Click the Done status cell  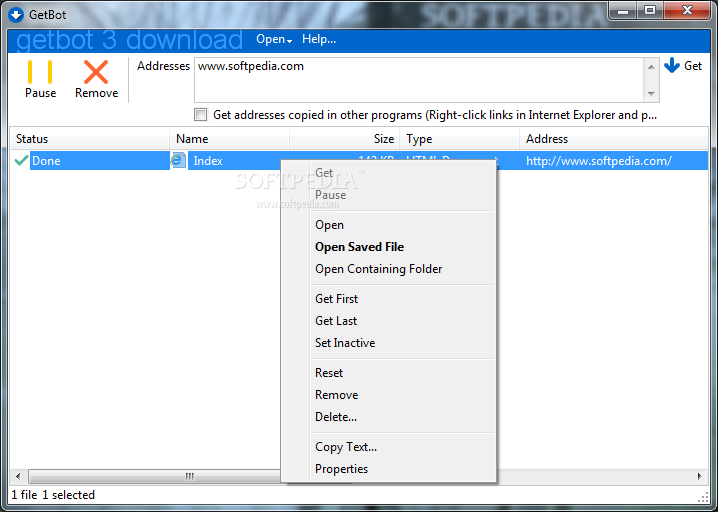(99, 161)
